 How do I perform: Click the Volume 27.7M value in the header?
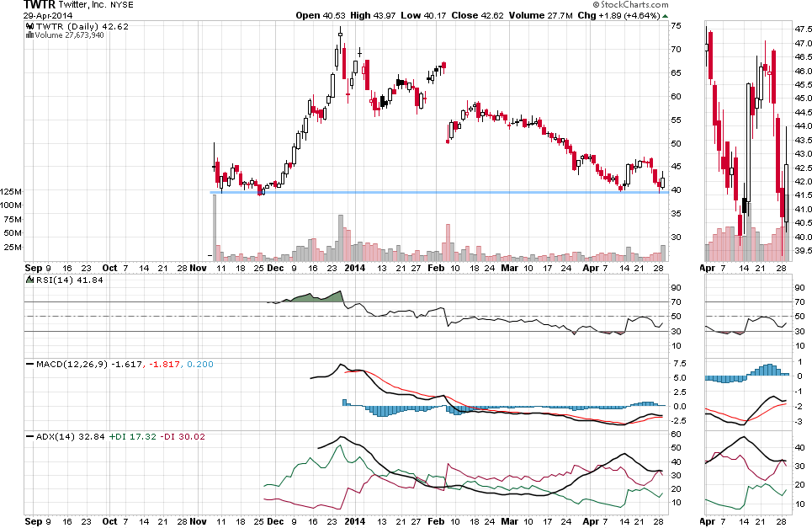[x=541, y=15]
